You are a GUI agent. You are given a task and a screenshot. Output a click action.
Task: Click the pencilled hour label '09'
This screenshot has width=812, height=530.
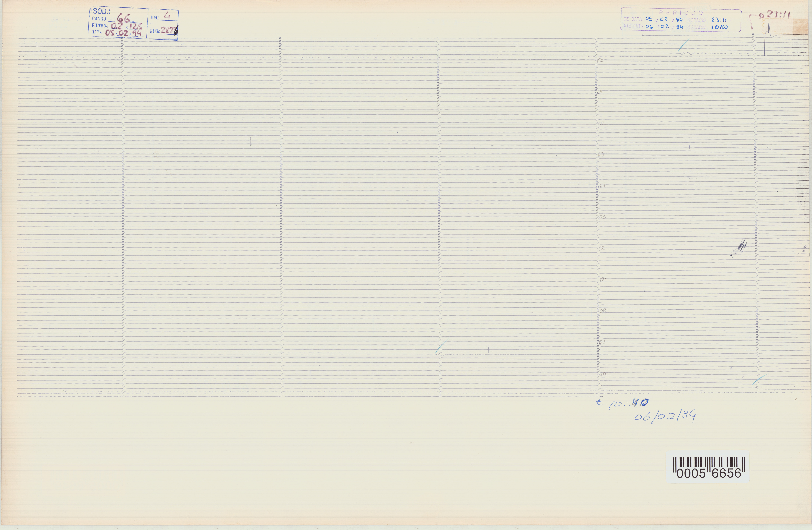603,342
